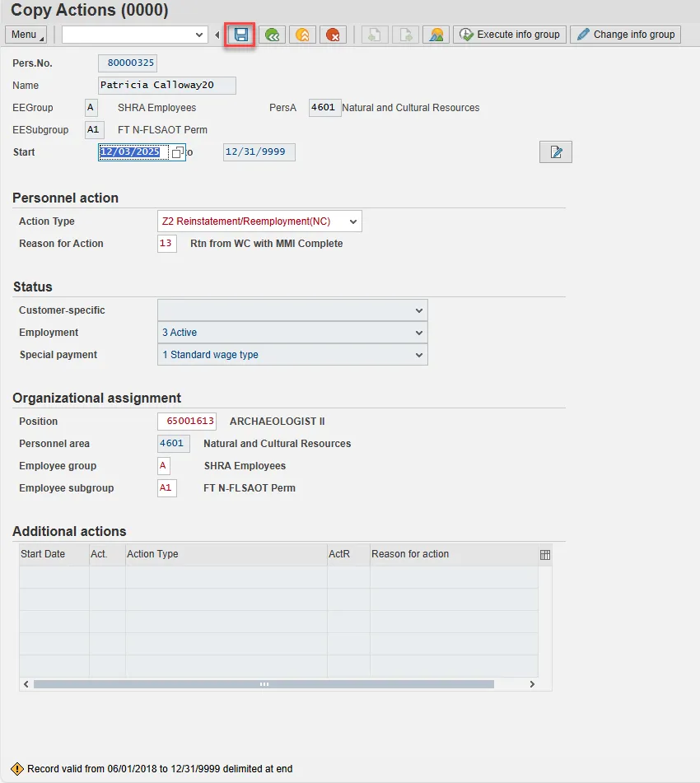
Task: Open the table settings grid icon
Action: [544, 555]
